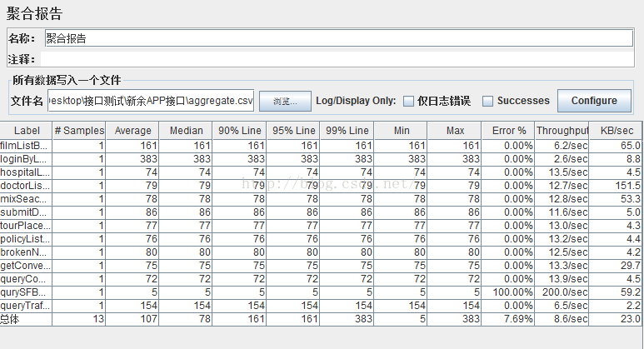Sort by the Average column header
The width and height of the screenshot is (644, 349).
coord(132,131)
